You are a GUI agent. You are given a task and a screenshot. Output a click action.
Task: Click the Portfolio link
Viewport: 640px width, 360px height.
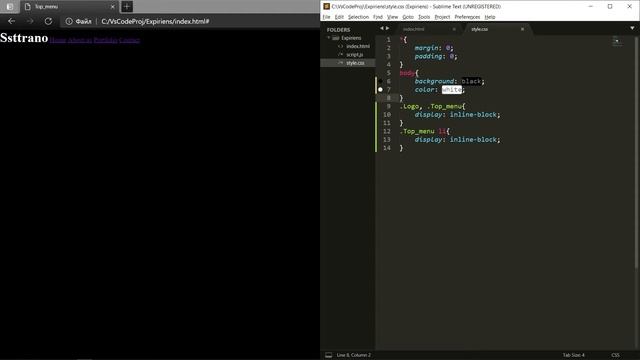click(x=106, y=40)
